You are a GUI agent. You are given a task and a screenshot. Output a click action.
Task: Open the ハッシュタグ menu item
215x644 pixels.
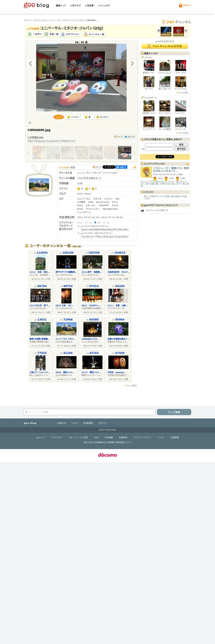104,6
